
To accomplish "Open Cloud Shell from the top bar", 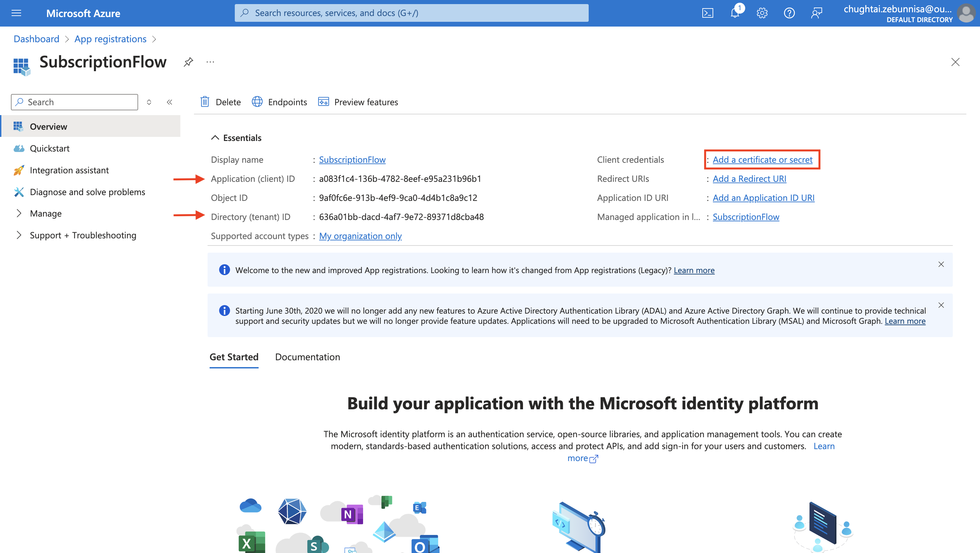I will tap(707, 13).
